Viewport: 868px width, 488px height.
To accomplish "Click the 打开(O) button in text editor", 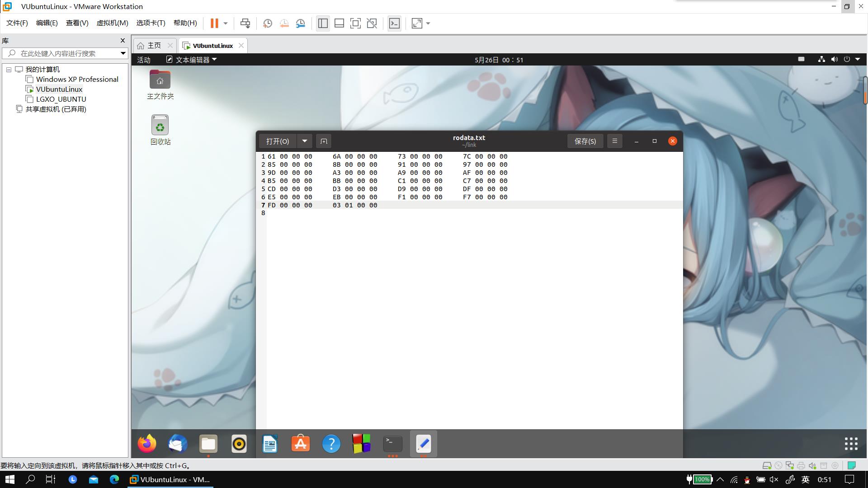I will click(278, 141).
